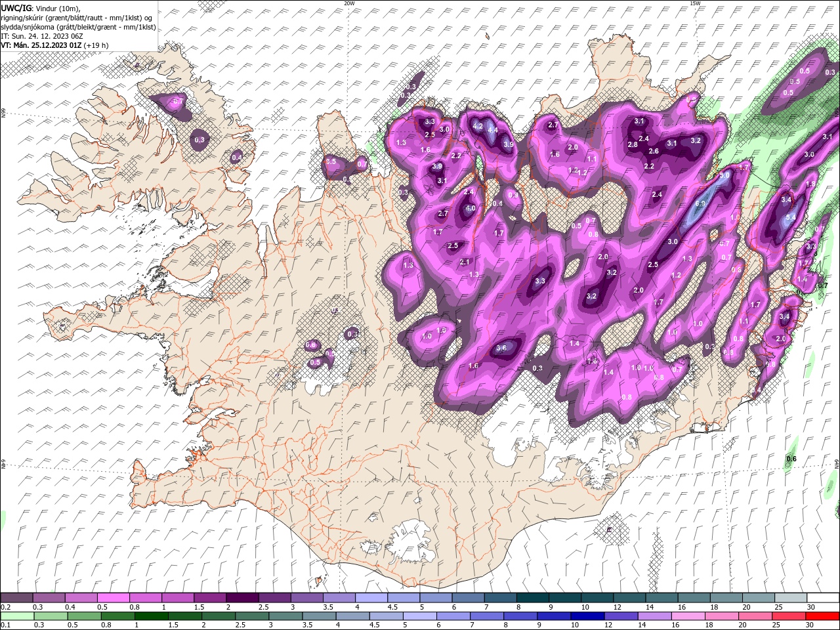
Task: Click the '15W' longitude label
Action: [x=695, y=3]
